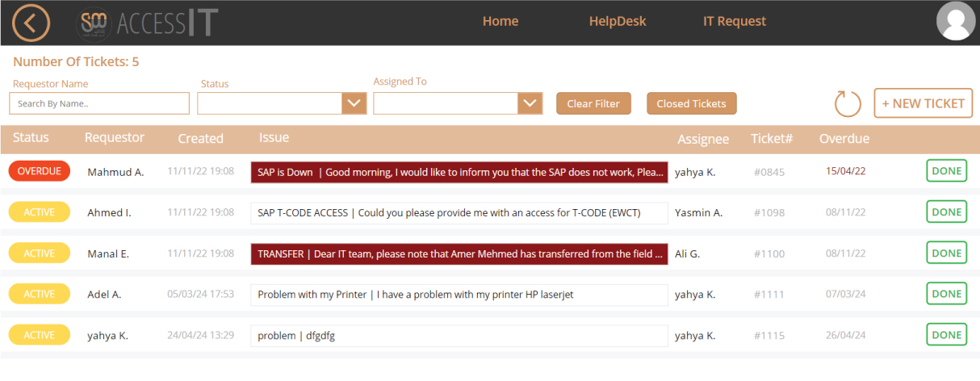Click the Requestor column header
This screenshot has width=980, height=381.
pyautogui.click(x=115, y=138)
